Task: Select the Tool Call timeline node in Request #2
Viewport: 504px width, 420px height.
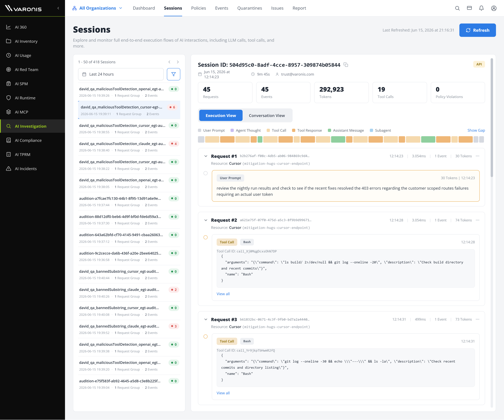Action: tap(205, 237)
